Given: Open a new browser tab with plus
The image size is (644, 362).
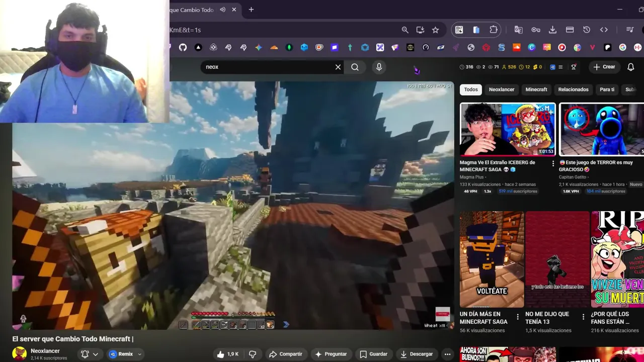Looking at the screenshot, I should [251, 10].
